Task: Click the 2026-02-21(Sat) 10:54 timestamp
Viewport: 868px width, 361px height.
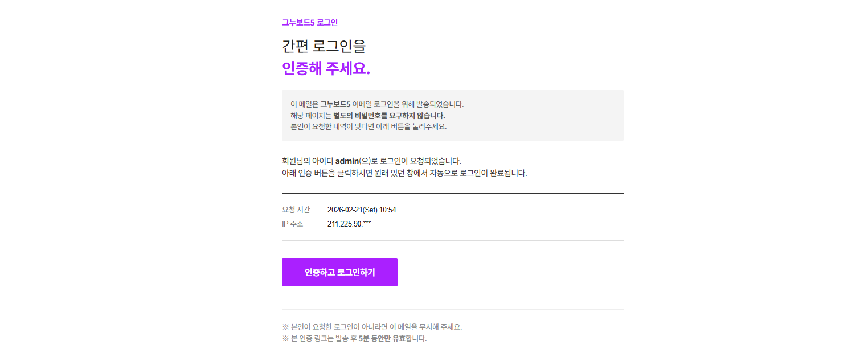Action: [x=362, y=210]
